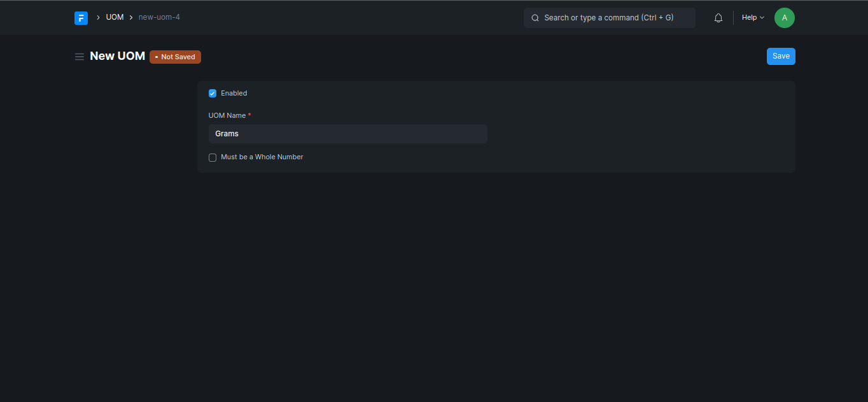Uncheck the Enabled checkbox
This screenshot has width=868, height=402.
(213, 94)
